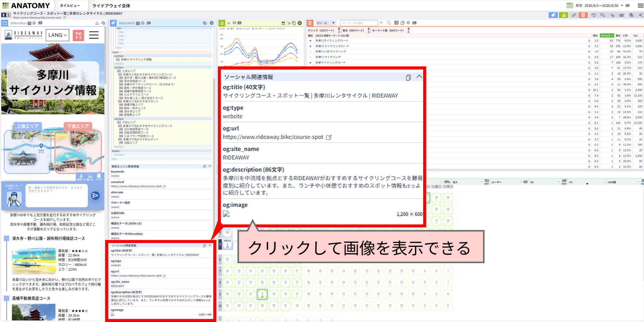Collapse the ソーシャル関連情報 section
The width and height of the screenshot is (644, 322).
210,245
